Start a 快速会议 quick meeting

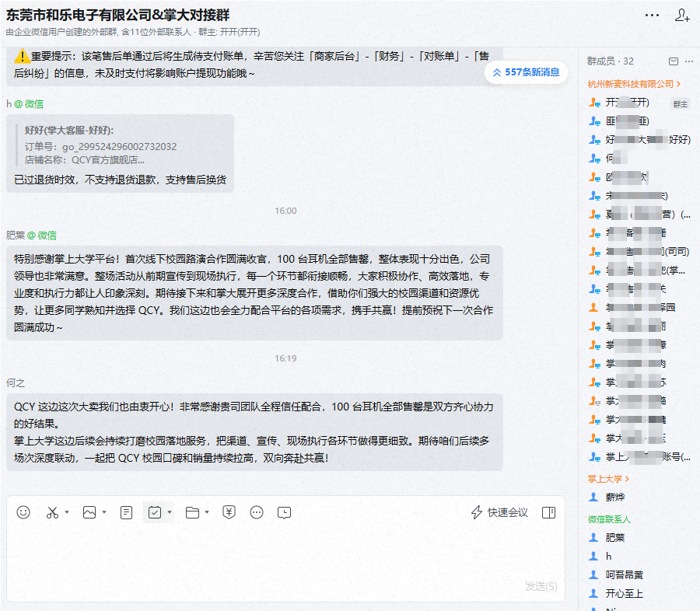coord(499,512)
